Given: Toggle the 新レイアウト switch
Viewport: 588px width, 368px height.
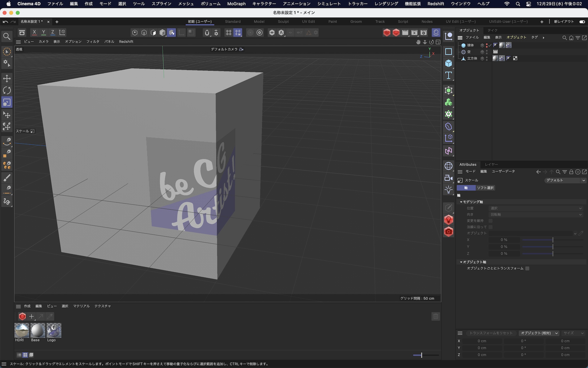Looking at the screenshot, I should click(x=582, y=21).
